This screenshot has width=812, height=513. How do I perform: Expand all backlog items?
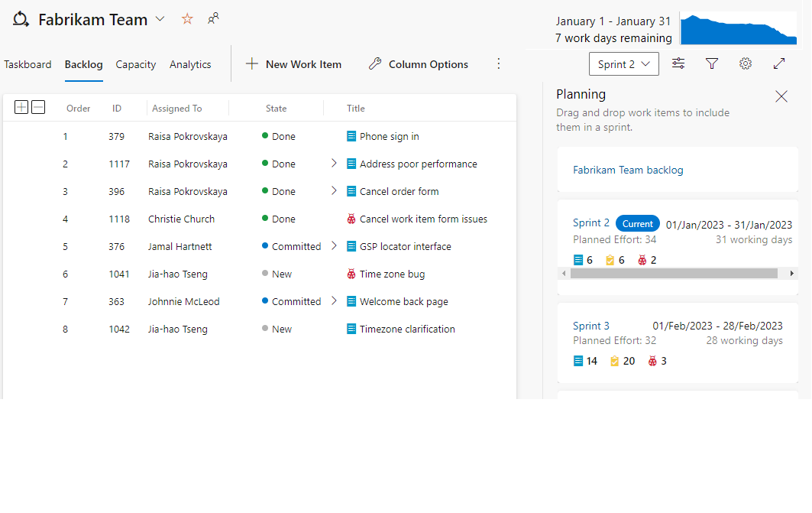tap(21, 107)
